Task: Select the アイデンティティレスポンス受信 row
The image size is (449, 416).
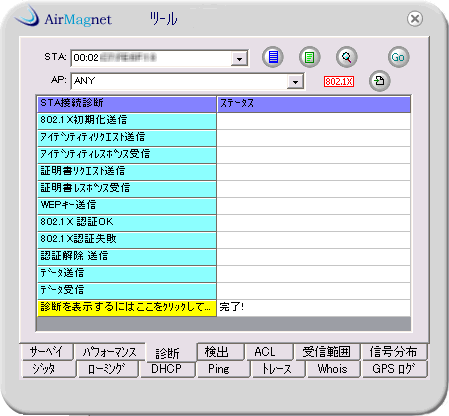Action: 127,155
